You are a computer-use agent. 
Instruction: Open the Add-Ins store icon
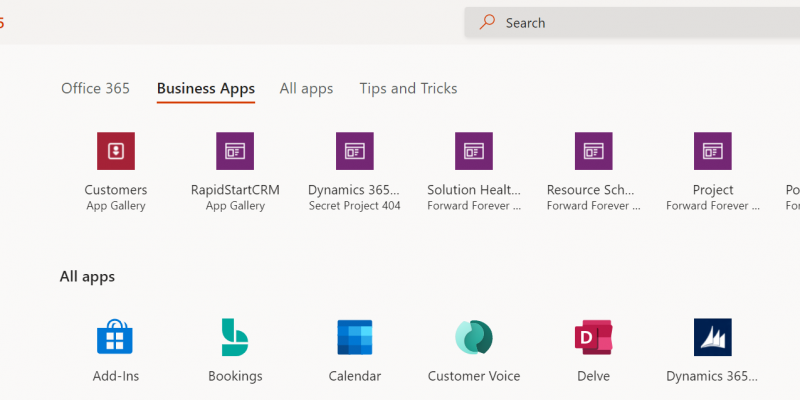(x=115, y=337)
